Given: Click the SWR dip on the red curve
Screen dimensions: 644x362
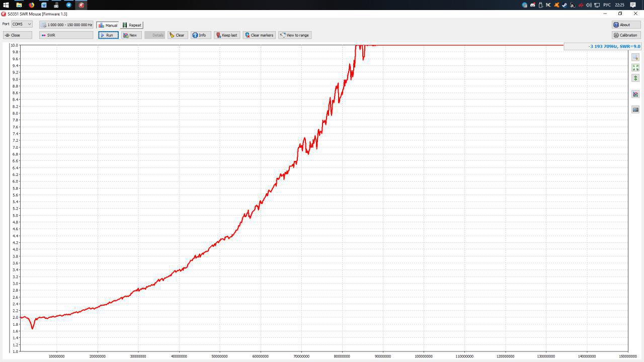Looking at the screenshot, I should coord(33,328).
